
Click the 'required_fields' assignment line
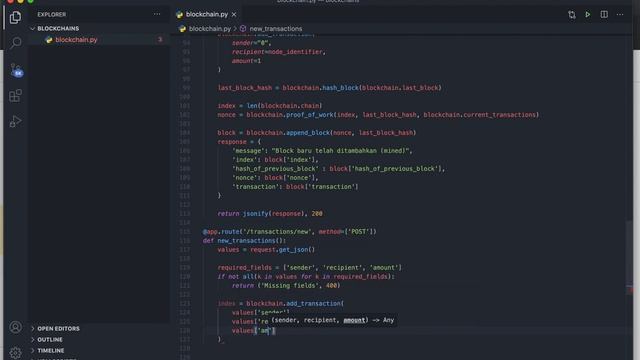click(x=309, y=267)
